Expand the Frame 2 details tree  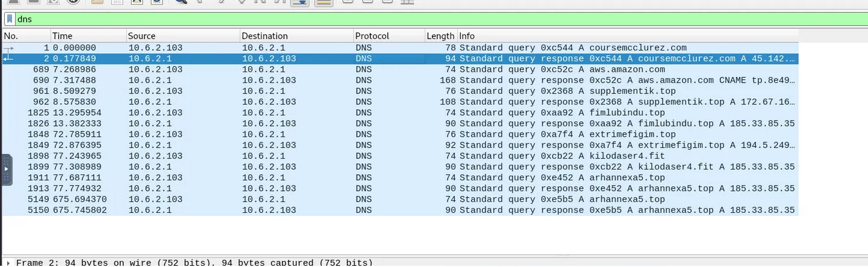(x=7, y=263)
